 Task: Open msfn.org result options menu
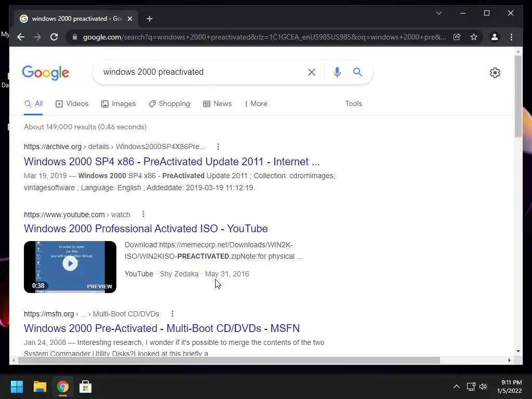172,314
